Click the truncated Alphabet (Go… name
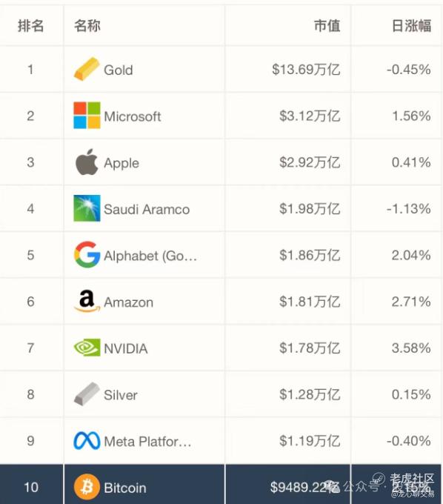This screenshot has width=443, height=504. click(x=150, y=256)
